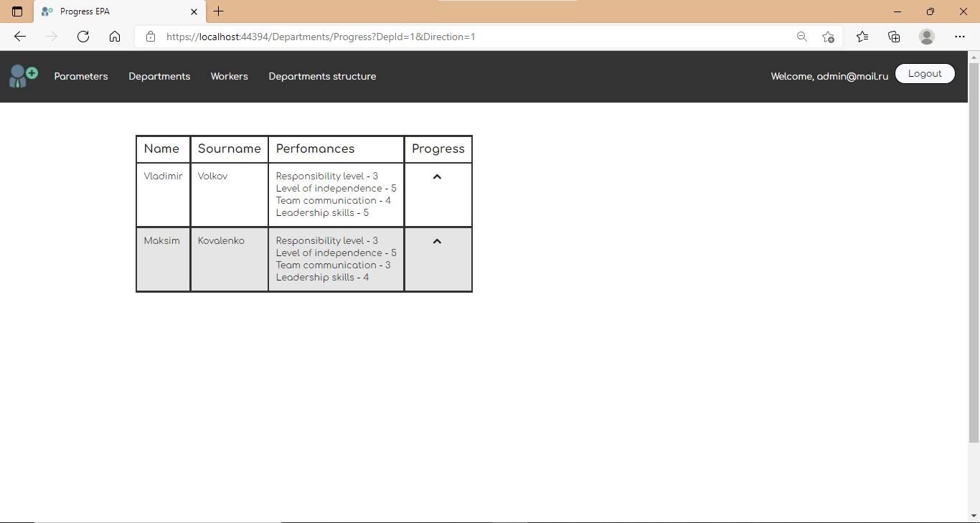Click the Progress column header
Image resolution: width=980 pixels, height=523 pixels.
pyautogui.click(x=438, y=149)
